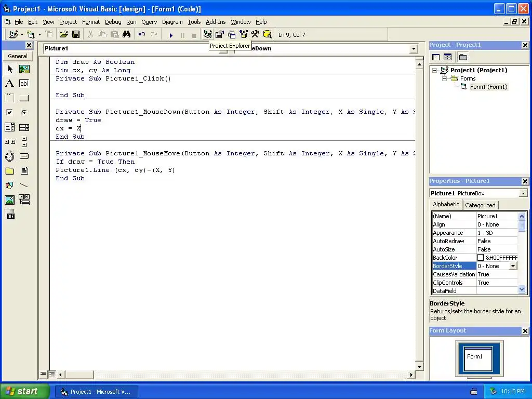Image resolution: width=532 pixels, height=399 pixels.
Task: Switch to Procedure View at code window bottom
Action: (43, 374)
